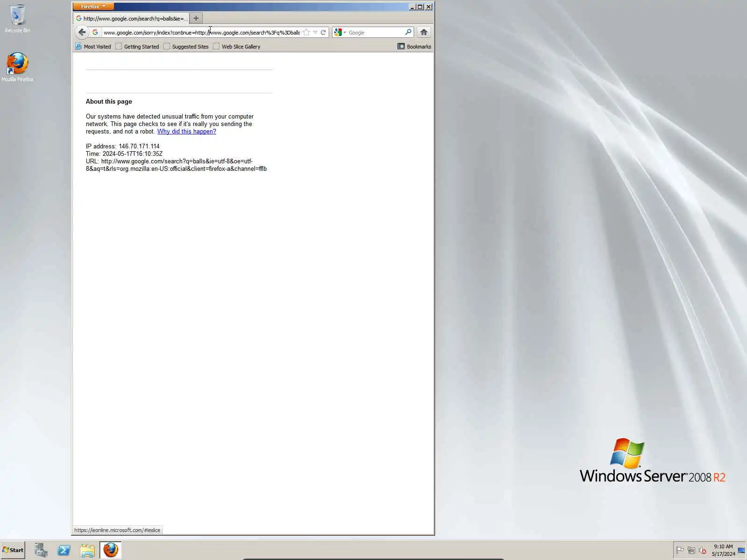Go to the Firefox home page
The width and height of the screenshot is (747, 560).
pos(424,32)
